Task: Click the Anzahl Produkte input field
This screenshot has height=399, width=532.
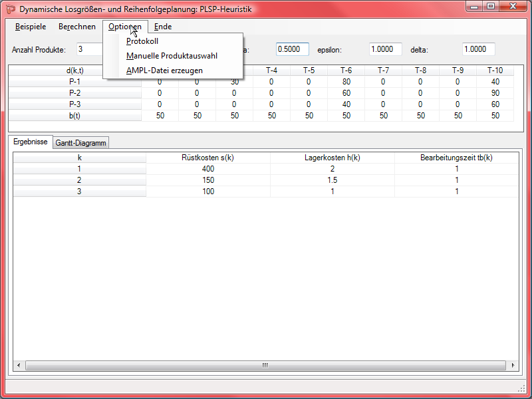Action: [x=90, y=49]
